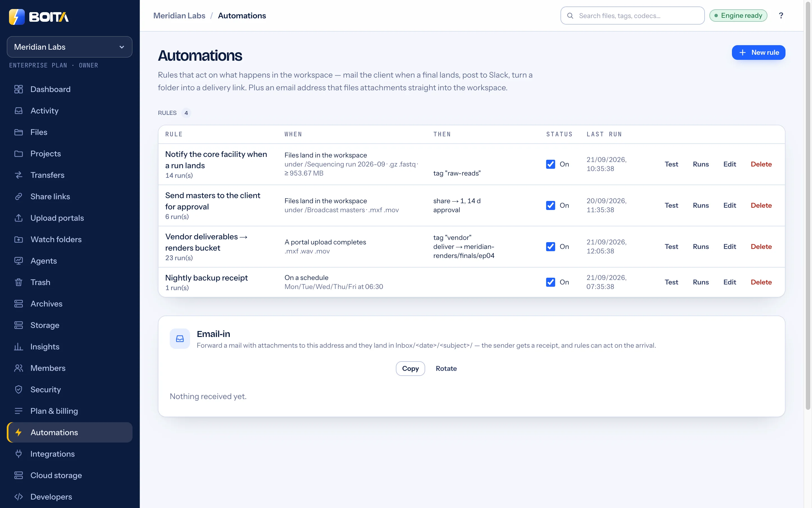The height and width of the screenshot is (508, 812).
Task: Click the Plan & billing lines icon
Action: click(x=18, y=411)
